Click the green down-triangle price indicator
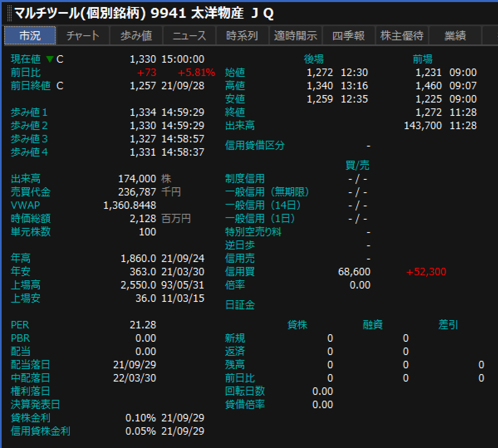Image resolution: width=498 pixels, height=448 pixels. [x=49, y=59]
